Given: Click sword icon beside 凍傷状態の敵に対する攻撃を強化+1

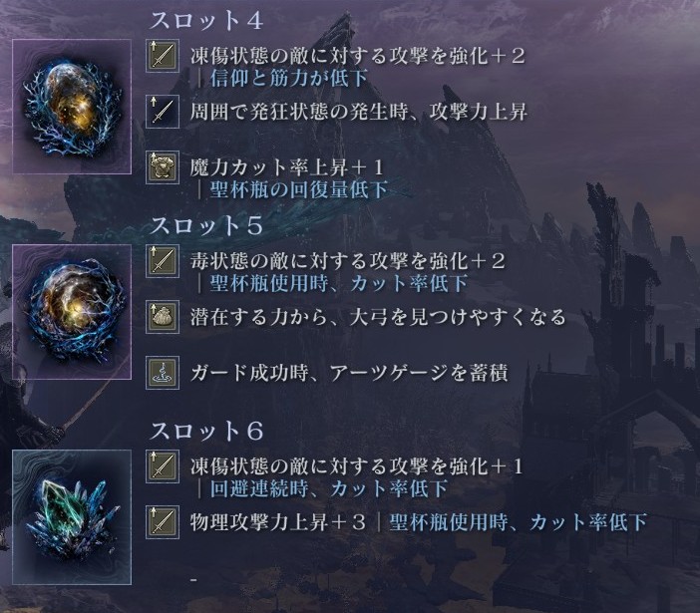Looking at the screenshot, I should coord(163,466).
